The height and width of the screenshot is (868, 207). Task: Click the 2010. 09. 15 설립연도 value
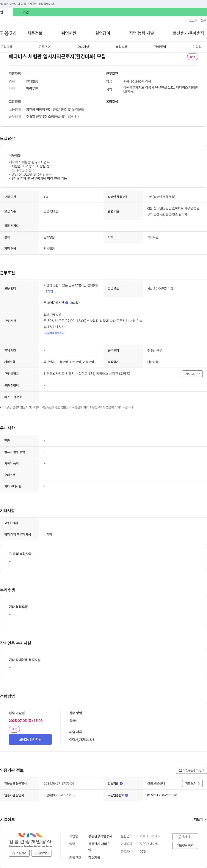coord(150,836)
